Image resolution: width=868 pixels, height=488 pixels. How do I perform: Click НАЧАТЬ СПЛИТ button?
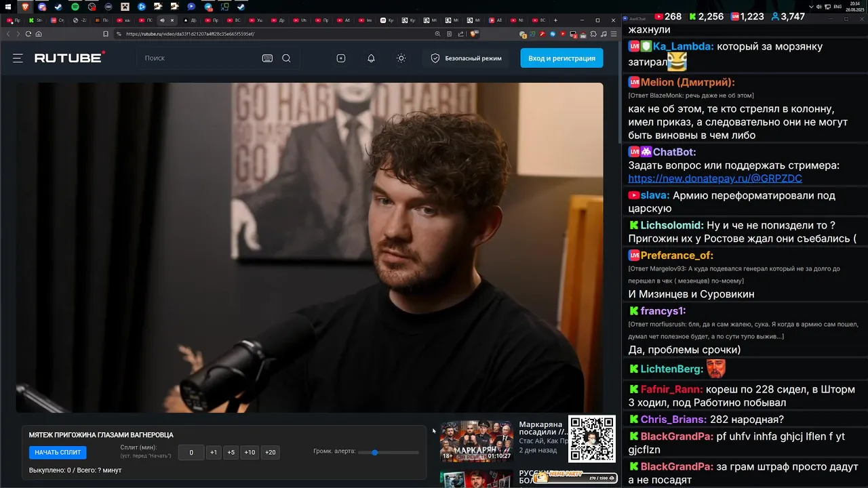point(58,452)
